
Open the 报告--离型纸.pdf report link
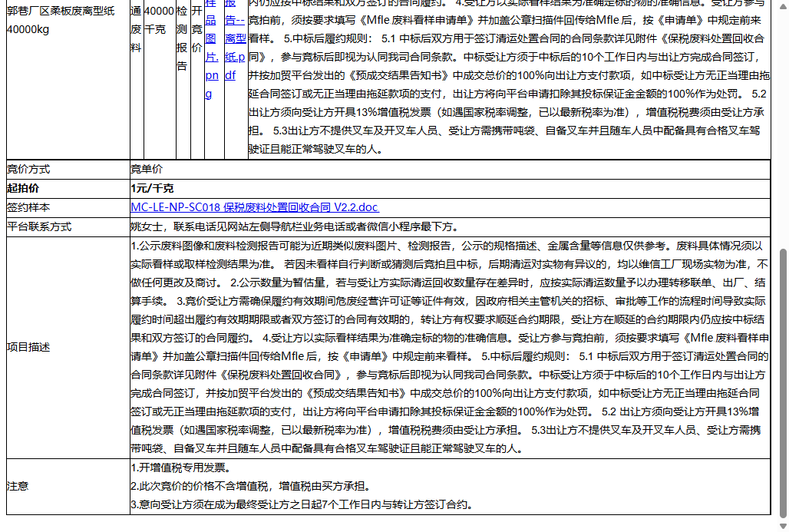tap(235, 39)
